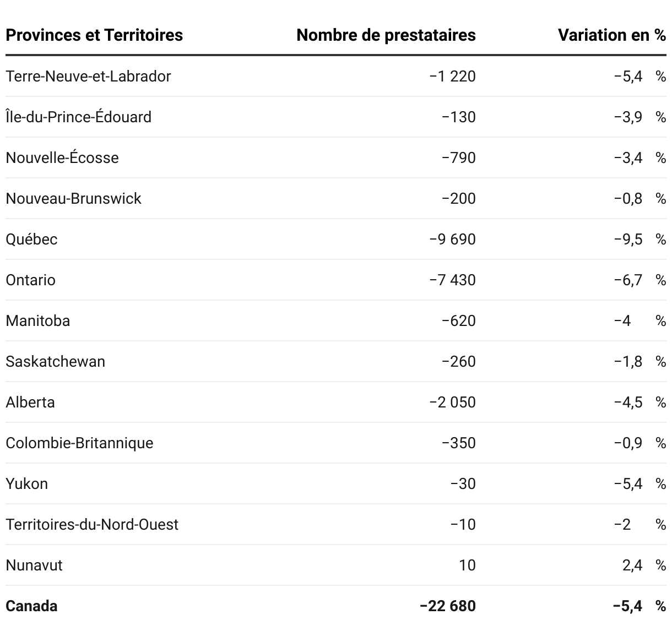
Task: Click the Ontario value −7 430
Action: click(x=452, y=280)
